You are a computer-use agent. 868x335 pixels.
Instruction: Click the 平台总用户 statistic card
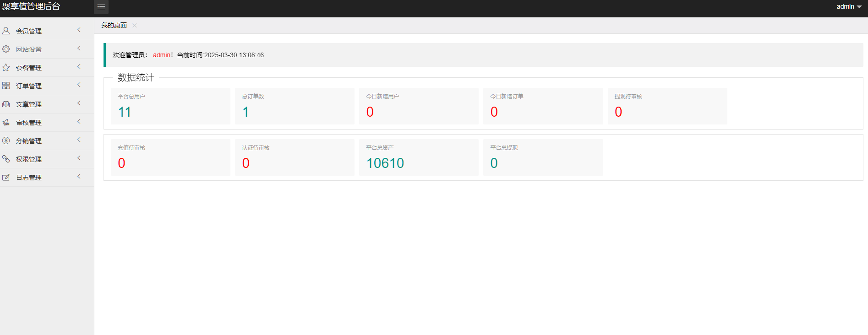(x=170, y=106)
